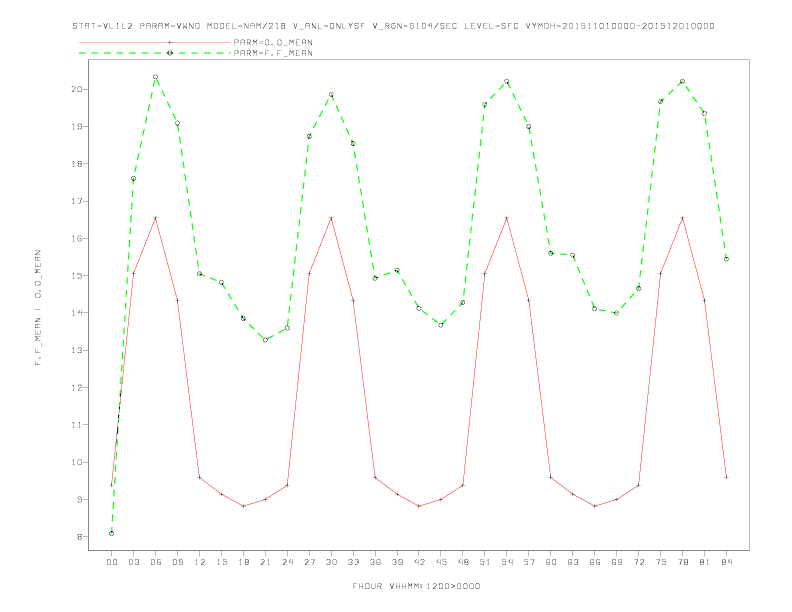This screenshot has height=612, width=792.
Task: Click the y-axis tick label 13
Action: click(x=76, y=350)
